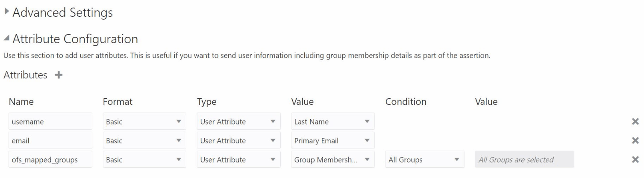Remove the ofs_mapped_groups attribute row
644x178 pixels.
click(x=635, y=160)
